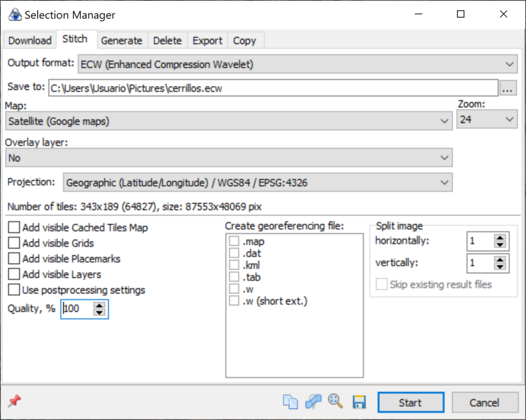Click the magnifier fit-to-selection icon
Image resolution: width=526 pixels, height=420 pixels.
point(335,401)
